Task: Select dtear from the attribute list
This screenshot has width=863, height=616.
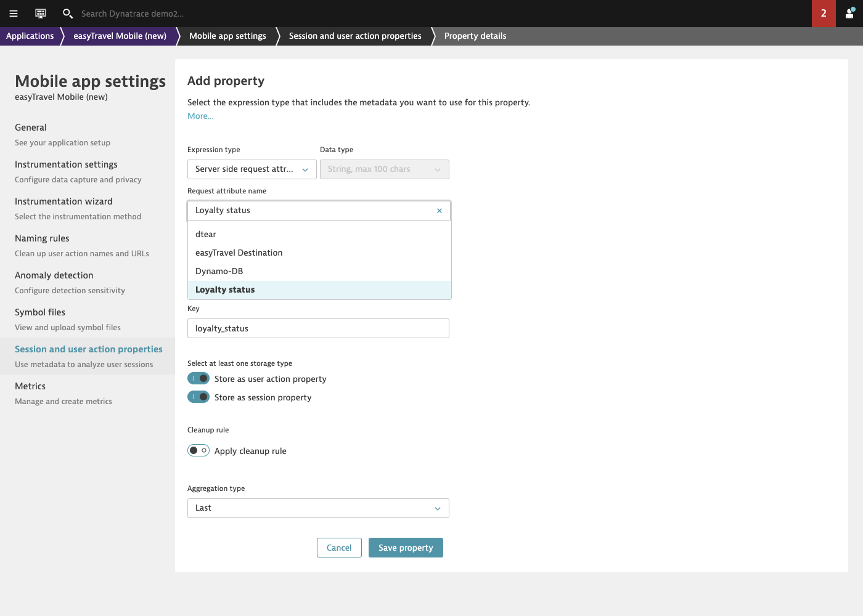Action: [x=319, y=234]
